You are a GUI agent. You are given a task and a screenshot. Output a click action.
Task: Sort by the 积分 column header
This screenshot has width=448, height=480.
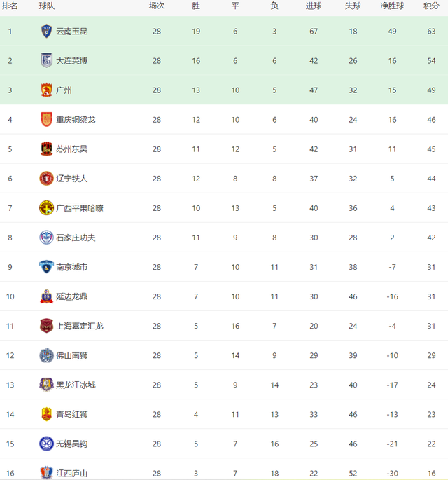coord(431,6)
